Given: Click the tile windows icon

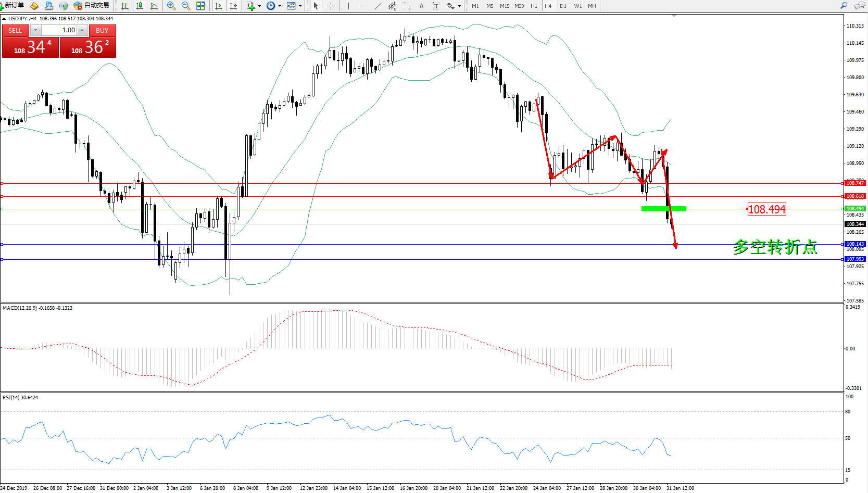Looking at the screenshot, I should click(x=200, y=6).
